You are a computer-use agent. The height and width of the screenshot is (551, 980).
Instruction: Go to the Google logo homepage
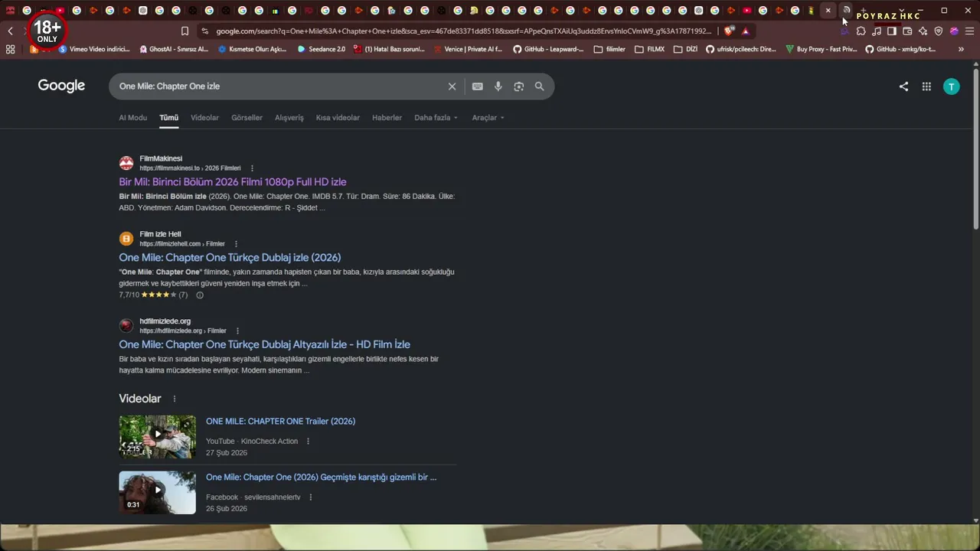pyautogui.click(x=61, y=86)
